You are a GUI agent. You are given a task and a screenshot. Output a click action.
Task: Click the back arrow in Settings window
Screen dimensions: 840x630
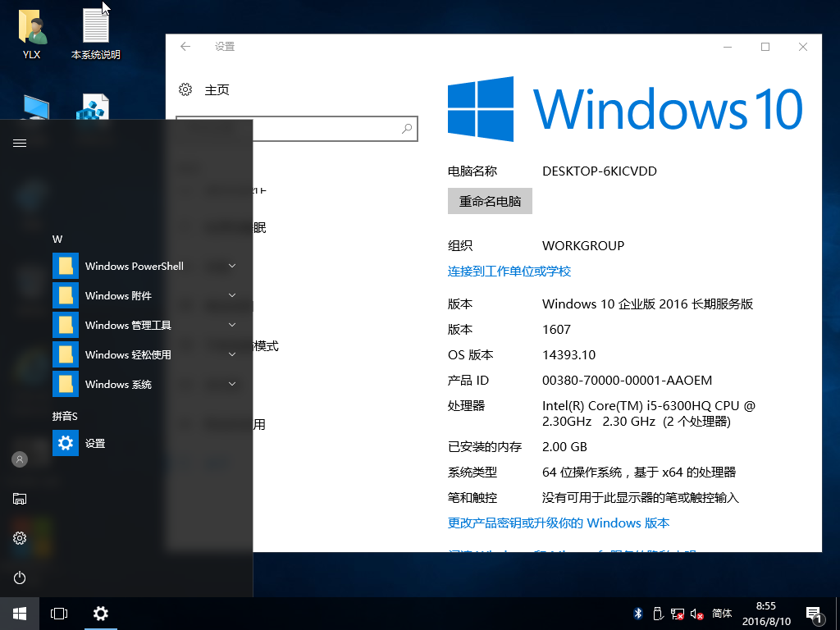tap(185, 47)
